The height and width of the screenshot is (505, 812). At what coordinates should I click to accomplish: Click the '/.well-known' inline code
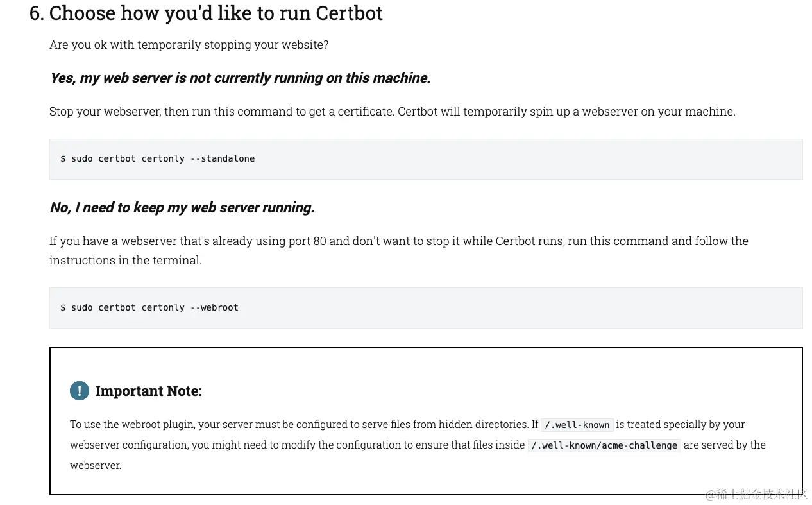(577, 425)
